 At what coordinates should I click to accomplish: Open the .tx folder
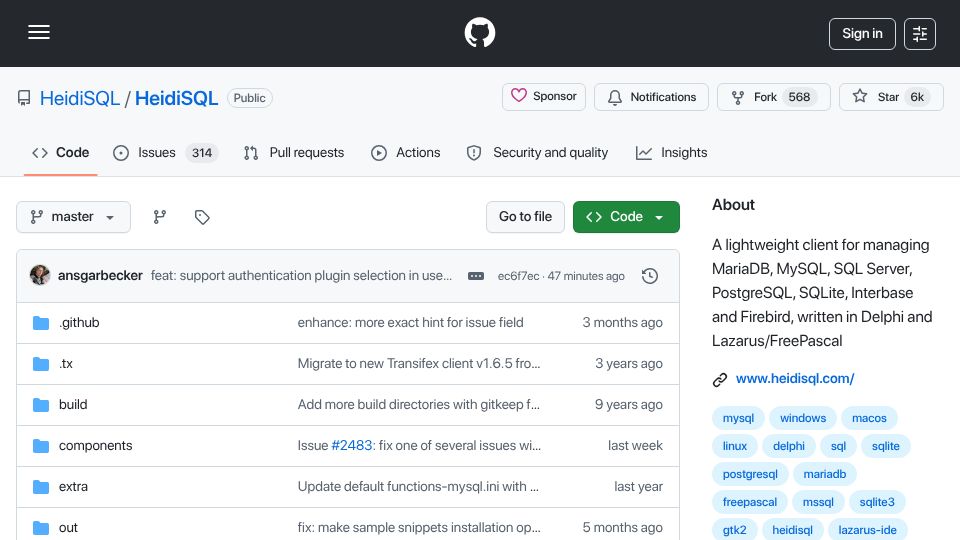(66, 364)
